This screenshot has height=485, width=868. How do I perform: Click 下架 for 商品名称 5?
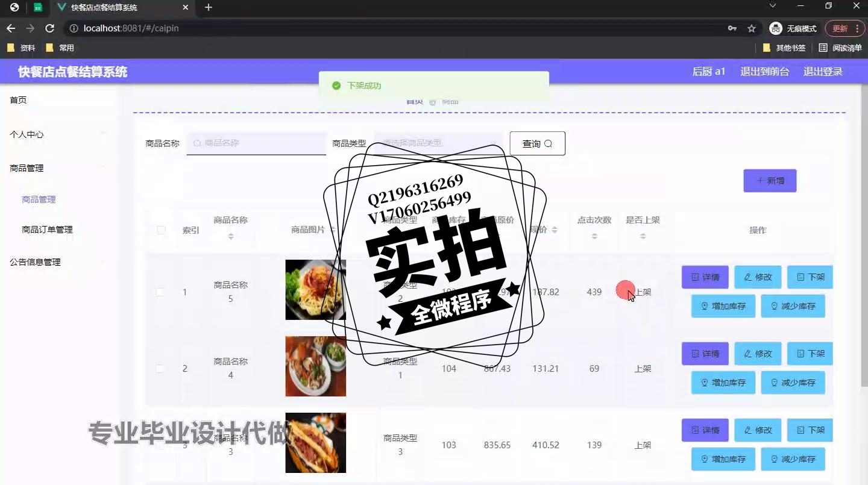tap(810, 277)
